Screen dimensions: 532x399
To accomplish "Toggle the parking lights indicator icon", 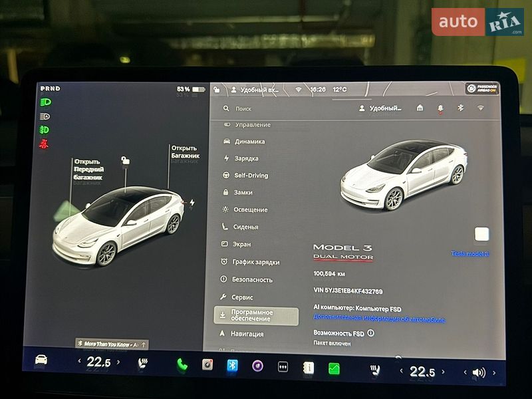I will click(45, 116).
